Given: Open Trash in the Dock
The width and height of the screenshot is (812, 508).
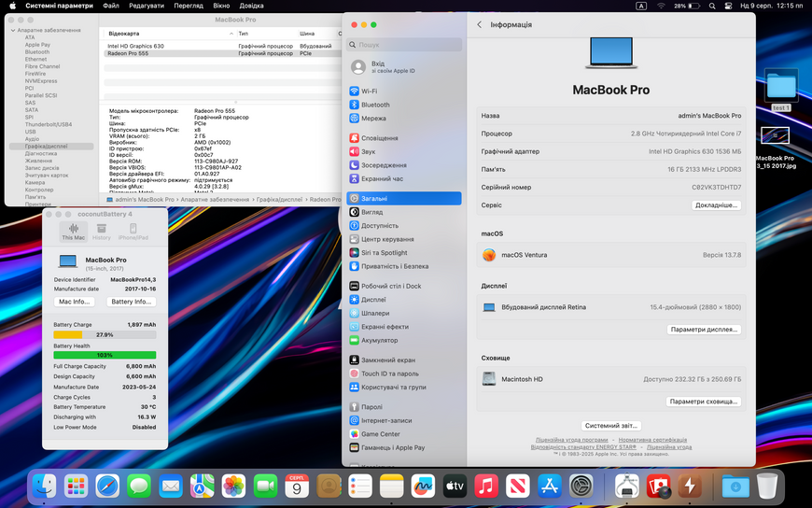Looking at the screenshot, I should click(767, 487).
